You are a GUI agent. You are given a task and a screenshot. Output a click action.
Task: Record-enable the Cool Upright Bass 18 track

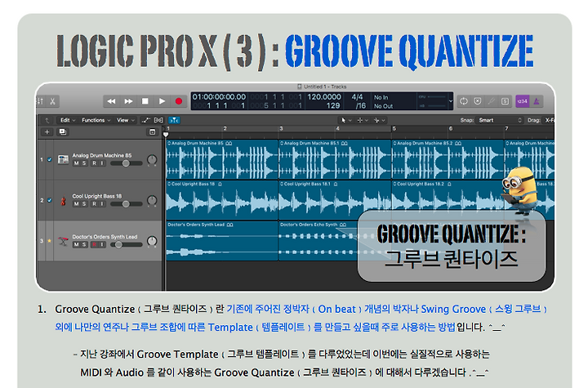point(95,203)
